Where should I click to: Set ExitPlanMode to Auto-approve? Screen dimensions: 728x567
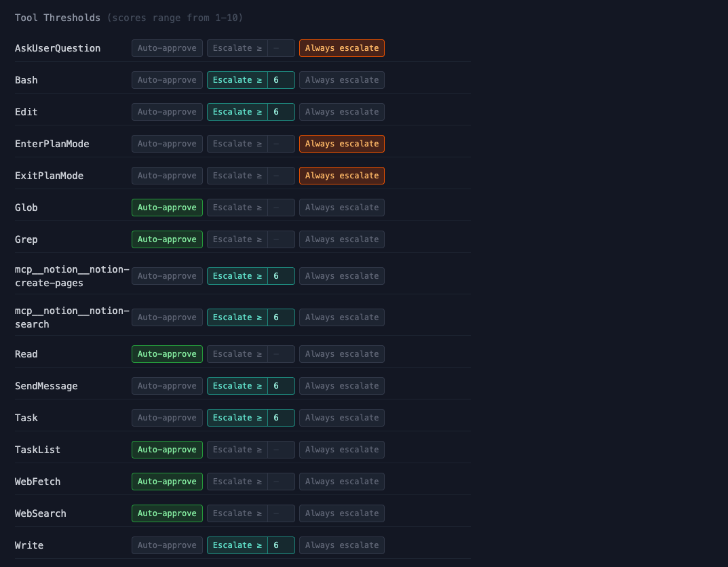point(167,175)
